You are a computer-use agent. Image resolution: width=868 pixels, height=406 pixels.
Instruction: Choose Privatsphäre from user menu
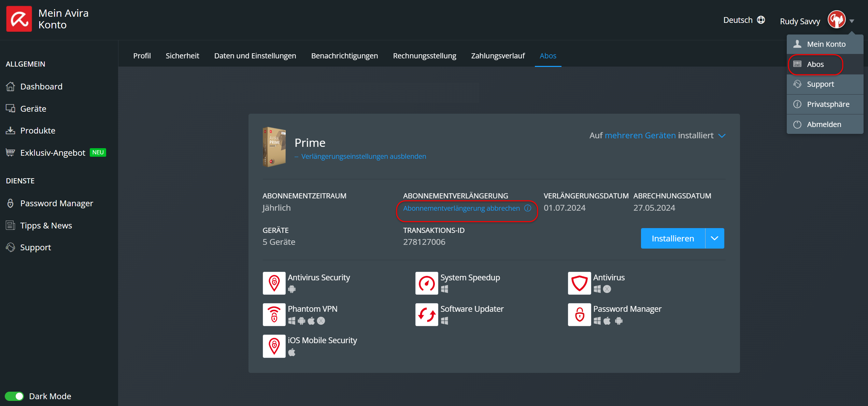coord(825,104)
